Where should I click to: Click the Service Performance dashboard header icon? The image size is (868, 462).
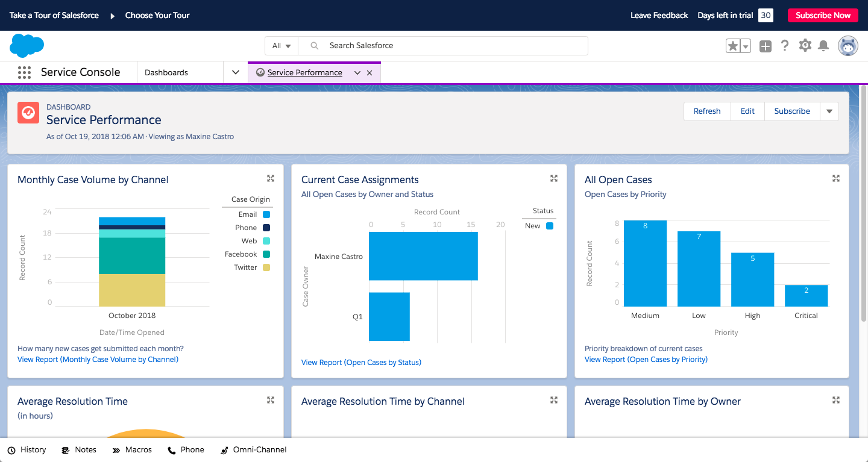pyautogui.click(x=28, y=113)
